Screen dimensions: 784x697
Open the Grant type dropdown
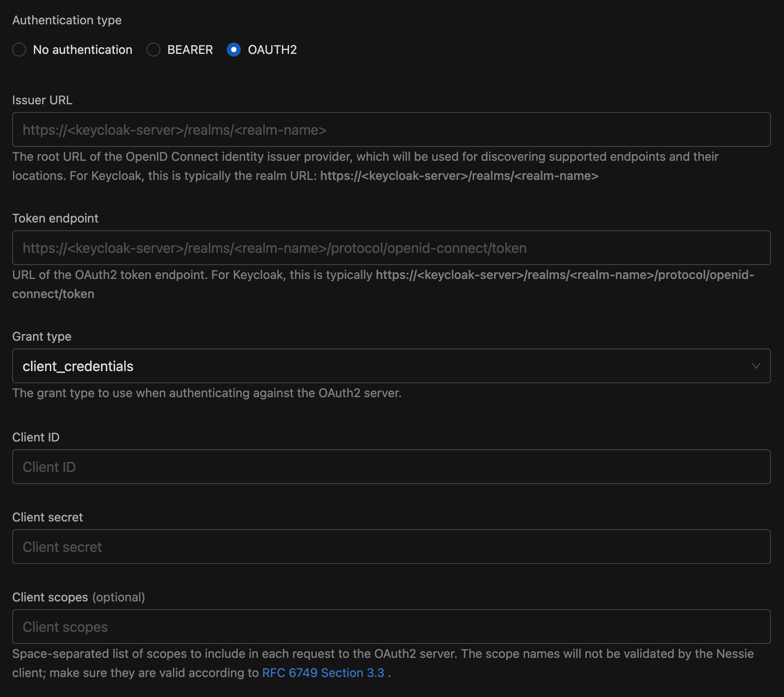click(x=392, y=366)
